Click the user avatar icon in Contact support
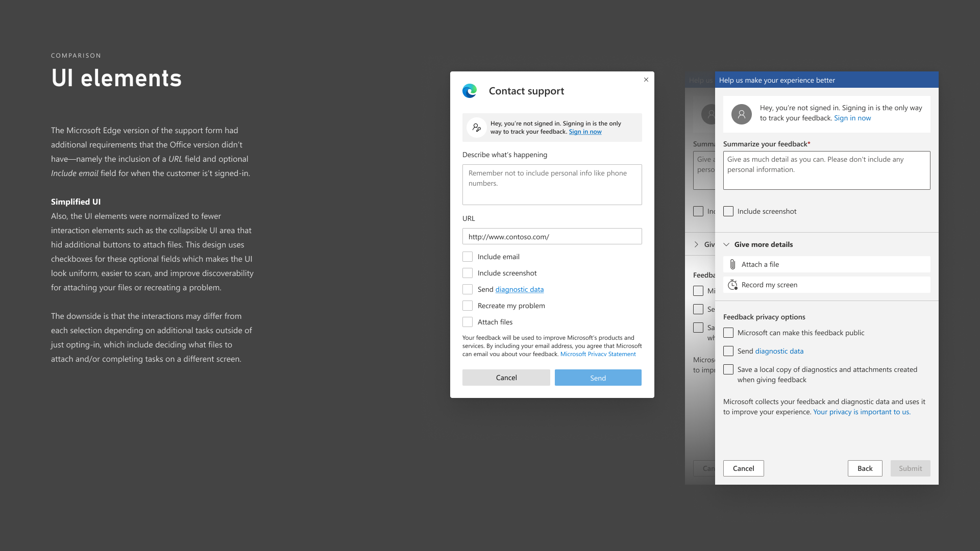The height and width of the screenshot is (551, 980). 477,128
